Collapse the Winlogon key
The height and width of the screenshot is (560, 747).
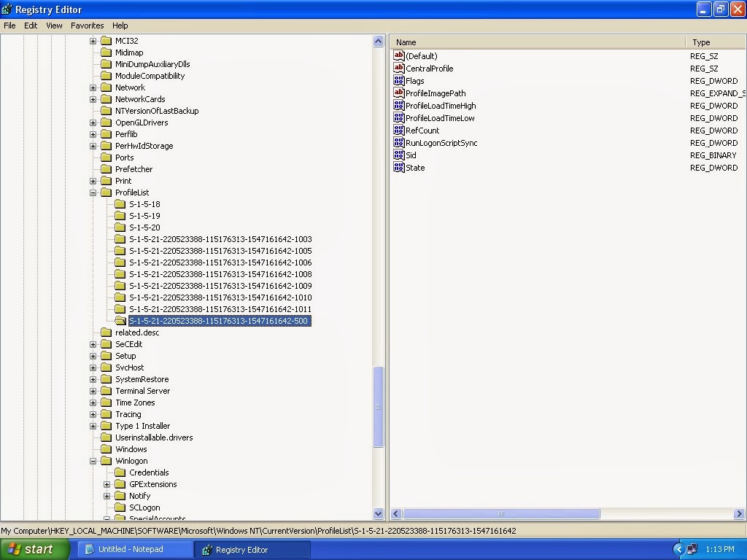point(93,461)
